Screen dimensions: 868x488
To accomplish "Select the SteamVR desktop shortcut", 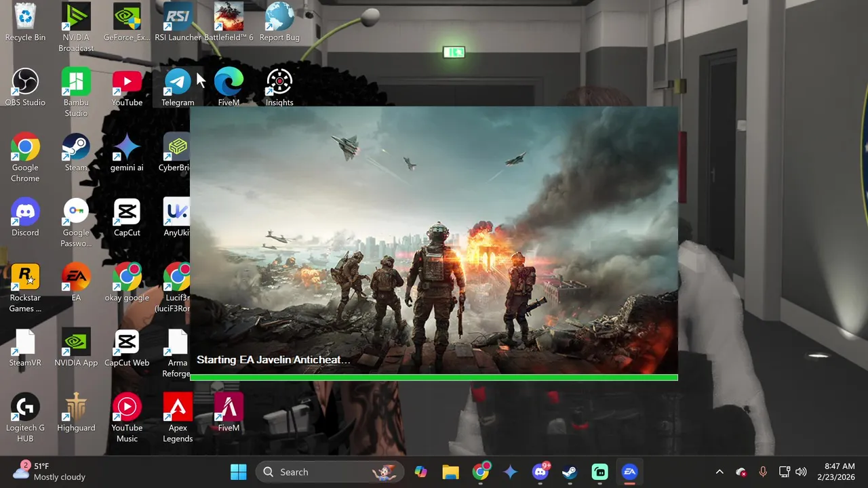I will [x=25, y=348].
